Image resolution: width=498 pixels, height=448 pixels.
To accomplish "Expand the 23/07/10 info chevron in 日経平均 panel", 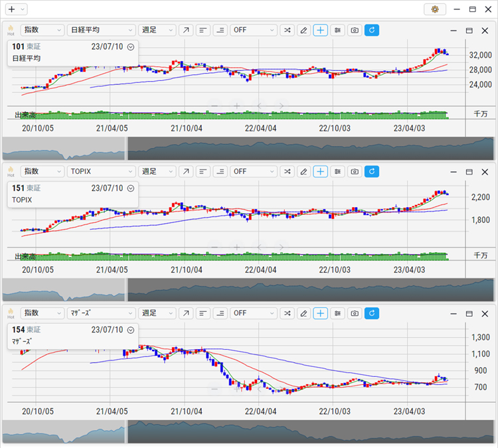I will click(131, 47).
